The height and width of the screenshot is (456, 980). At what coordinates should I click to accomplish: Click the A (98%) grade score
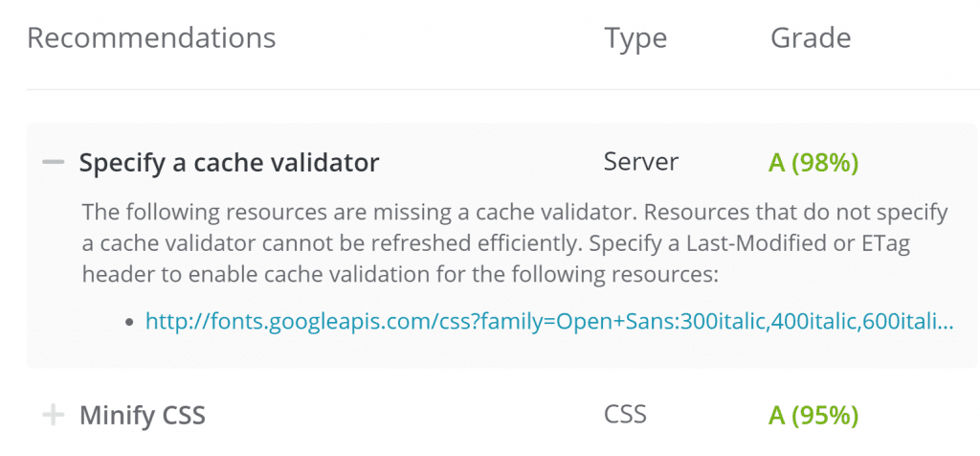pyautogui.click(x=813, y=163)
